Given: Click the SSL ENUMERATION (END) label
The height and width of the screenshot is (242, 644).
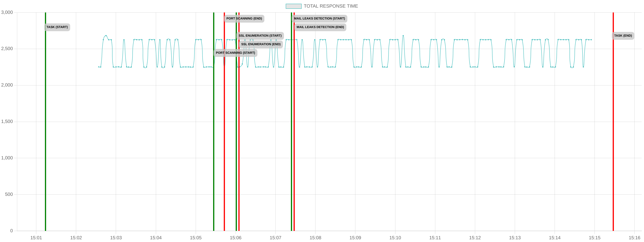Looking at the screenshot, I should tap(261, 44).
